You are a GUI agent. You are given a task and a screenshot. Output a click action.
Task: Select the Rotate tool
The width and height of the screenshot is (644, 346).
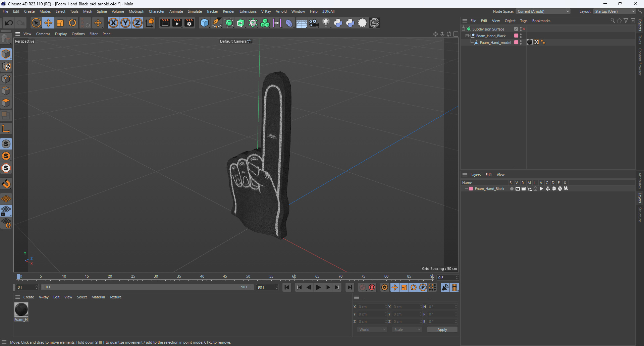72,23
